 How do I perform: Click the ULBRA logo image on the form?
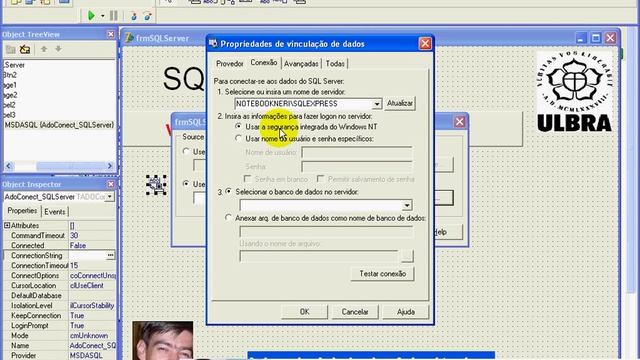(x=575, y=92)
